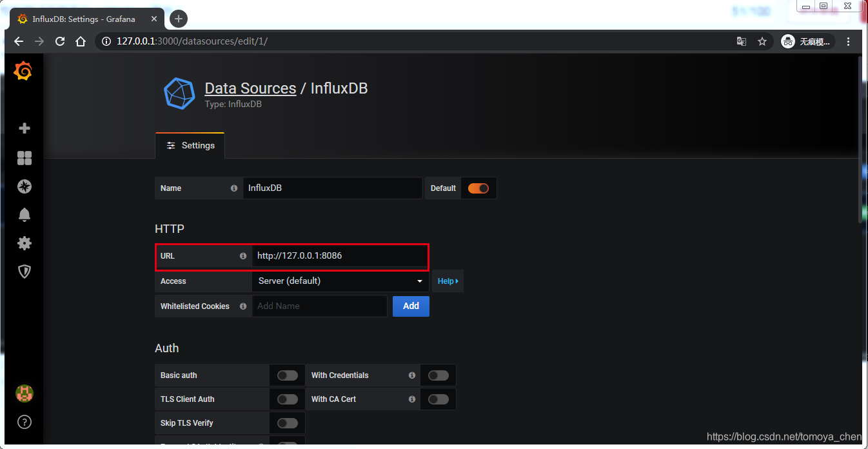
Task: Open the Grafana logo home menu
Action: (x=23, y=71)
